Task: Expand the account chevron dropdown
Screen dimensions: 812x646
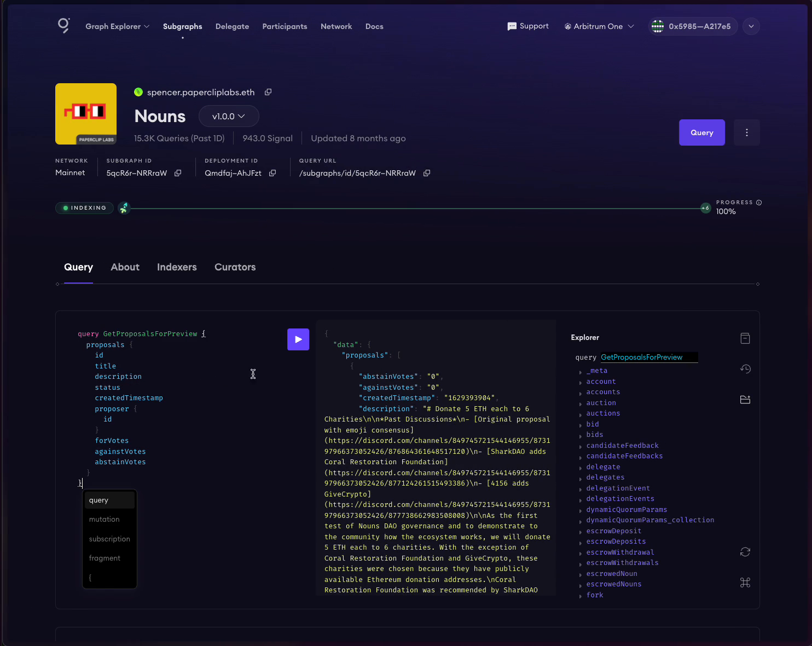Action: (751, 26)
